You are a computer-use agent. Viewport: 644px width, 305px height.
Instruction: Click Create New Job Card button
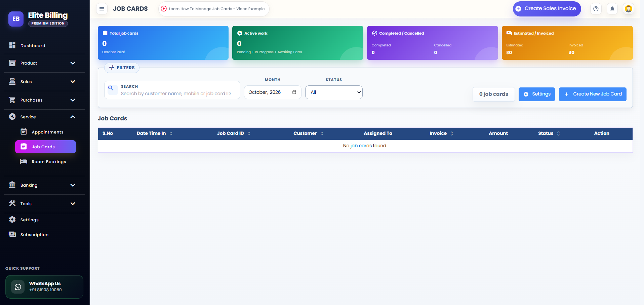pyautogui.click(x=593, y=94)
